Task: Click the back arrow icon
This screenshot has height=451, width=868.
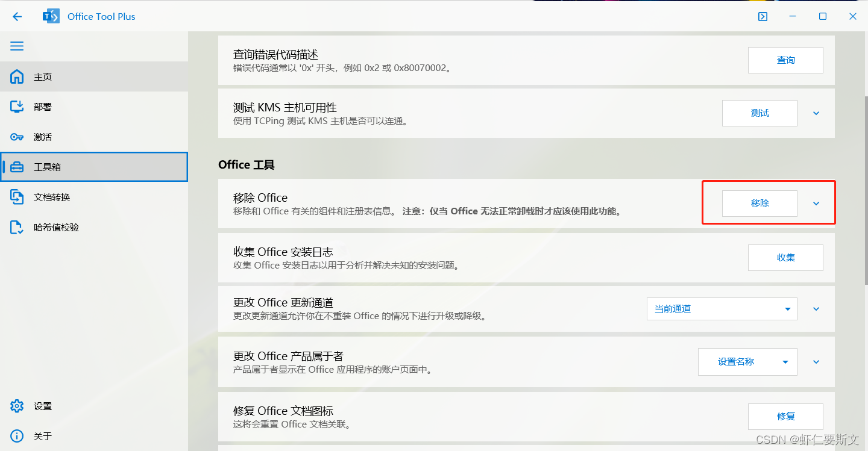Action: point(17,17)
